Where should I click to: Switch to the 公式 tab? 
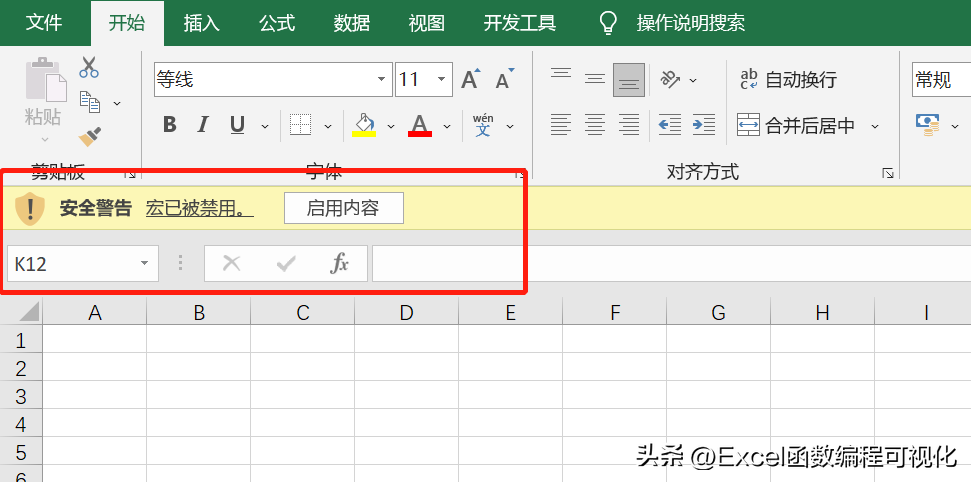[x=277, y=23]
